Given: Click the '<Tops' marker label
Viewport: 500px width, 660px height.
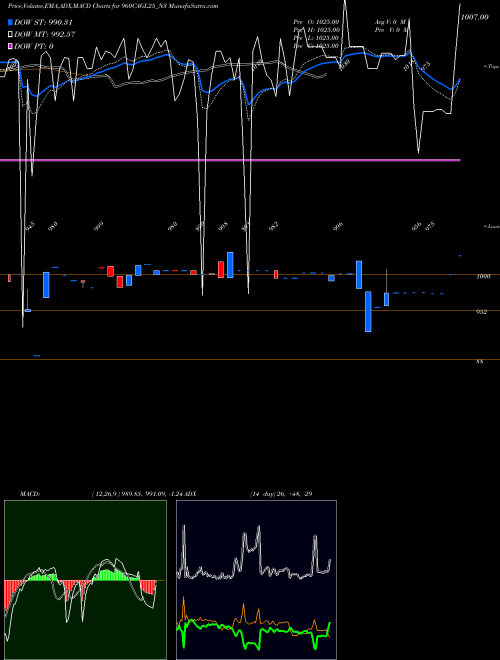Looking at the screenshot, I should coord(492,67).
